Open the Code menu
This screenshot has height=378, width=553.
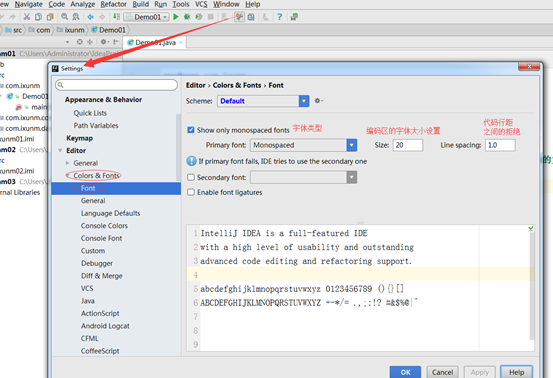[56, 5]
